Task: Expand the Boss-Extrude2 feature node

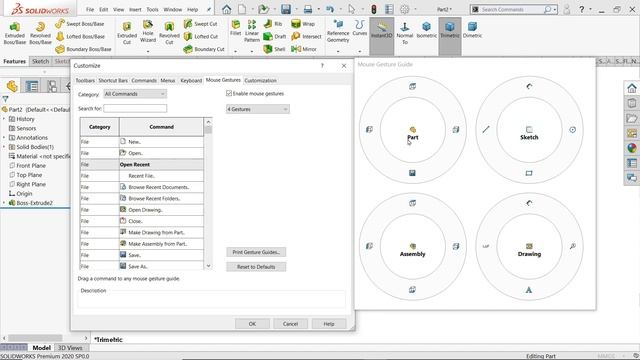Action: (x=4, y=203)
